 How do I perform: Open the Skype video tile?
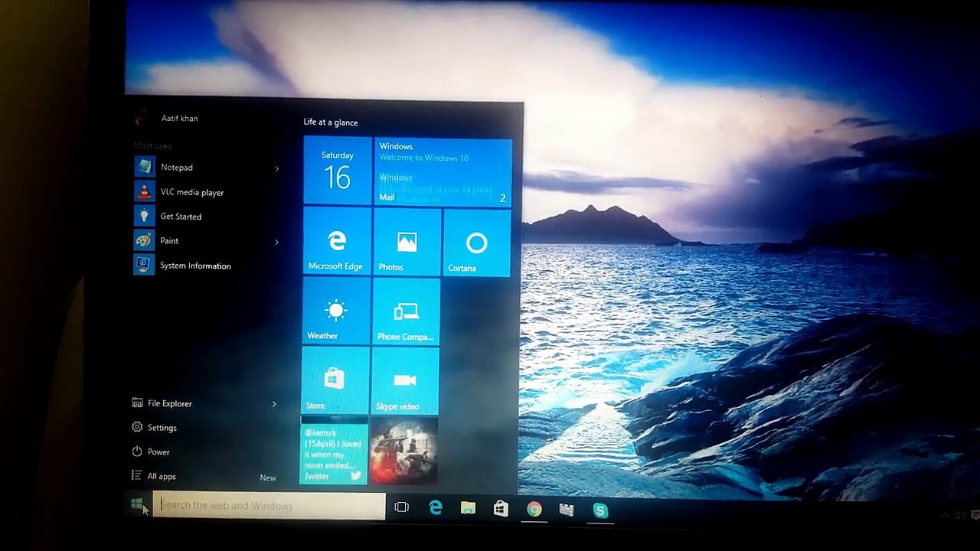405,381
